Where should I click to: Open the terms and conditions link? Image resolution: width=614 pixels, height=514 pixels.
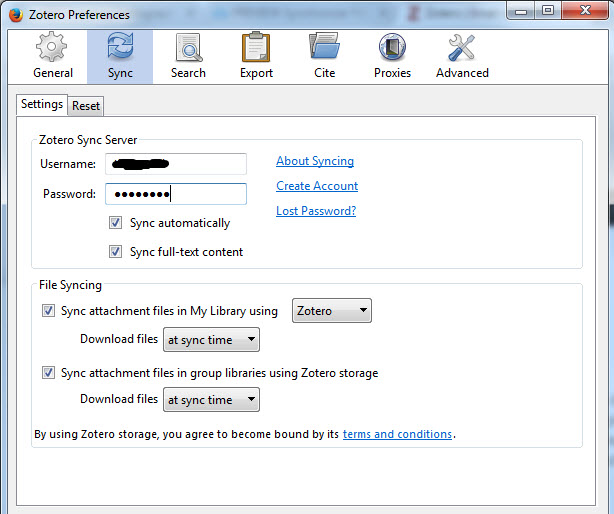coord(397,434)
